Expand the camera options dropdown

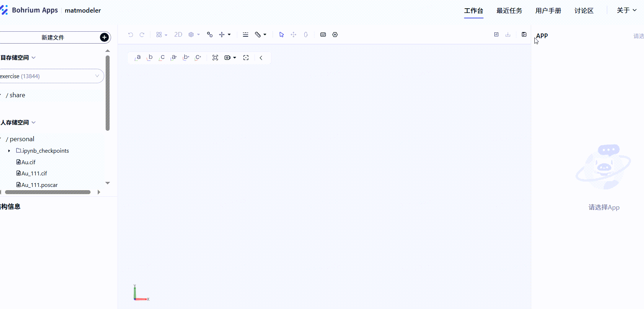[x=235, y=58]
